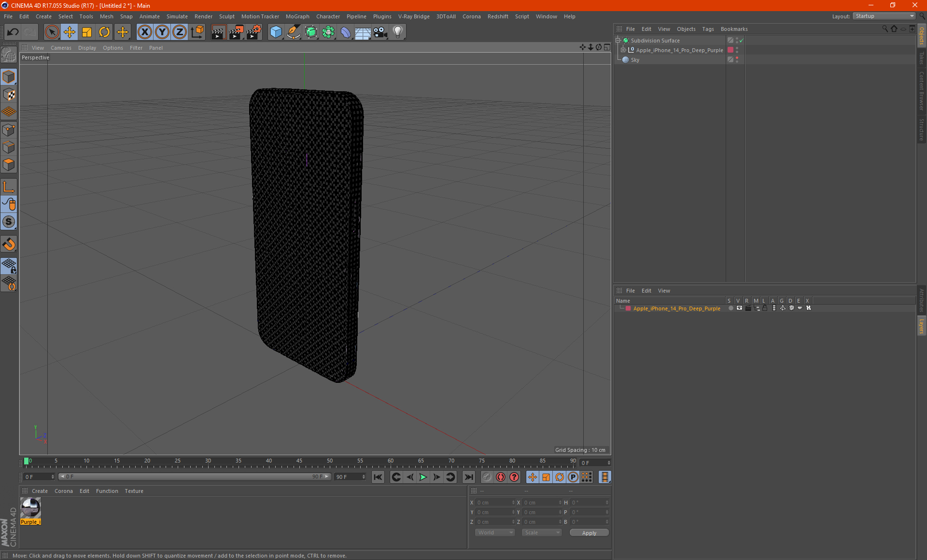
Task: Open the Cameras viewport menu
Action: coord(61,48)
